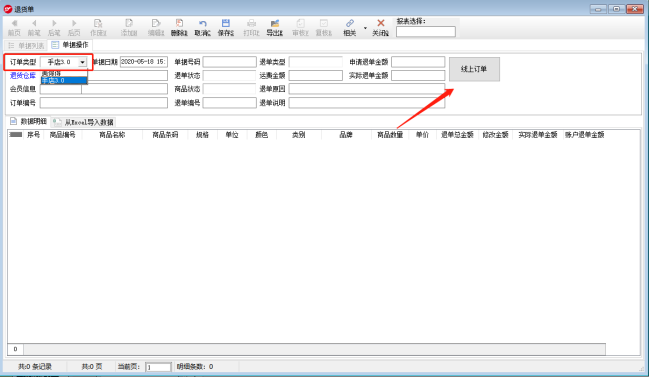The width and height of the screenshot is (650, 377).
Task: Save the return order with 保存
Action: 226,27
